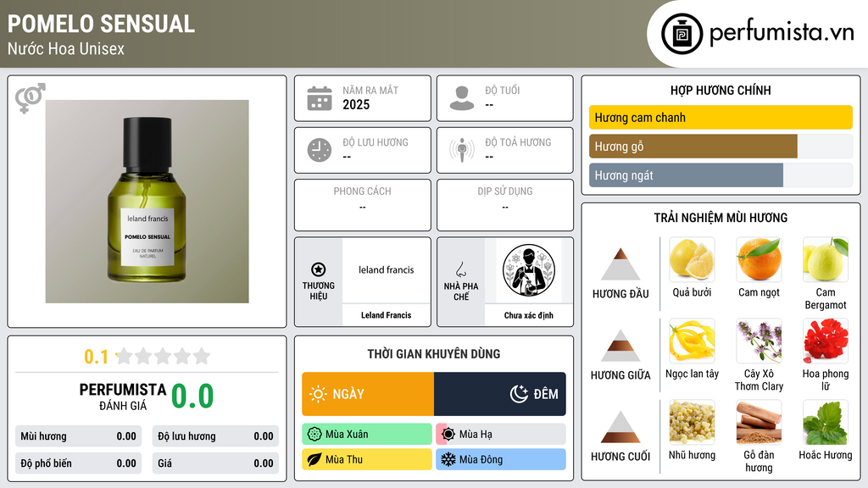Click the fifth rating star

[x=202, y=356]
